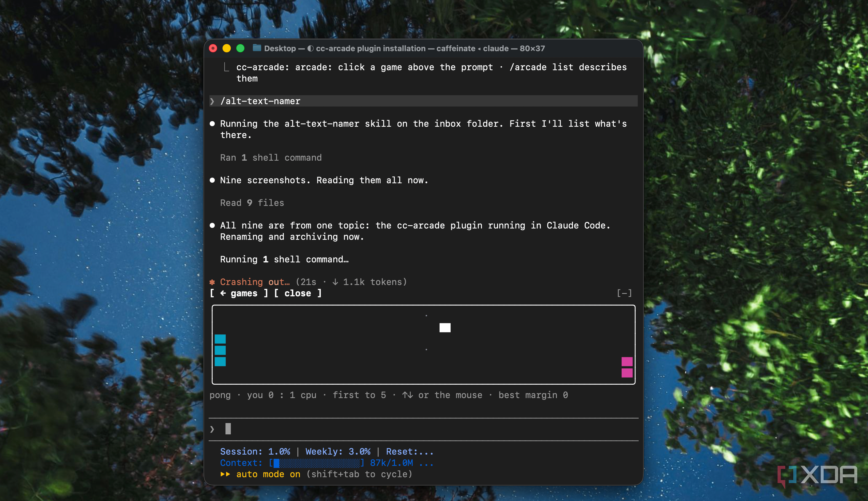Click the "Read 9 files" summary

pos(252,203)
